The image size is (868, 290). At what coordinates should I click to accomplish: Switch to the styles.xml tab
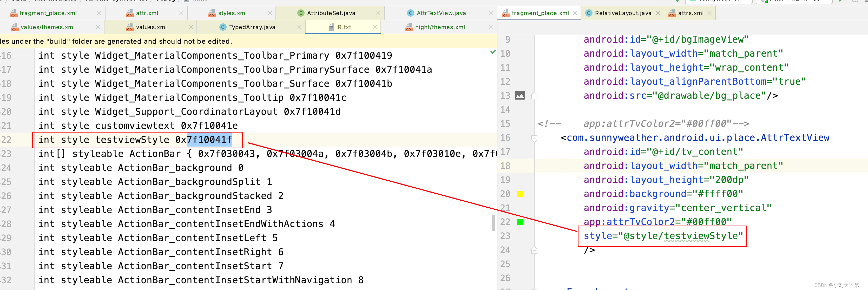[x=233, y=13]
